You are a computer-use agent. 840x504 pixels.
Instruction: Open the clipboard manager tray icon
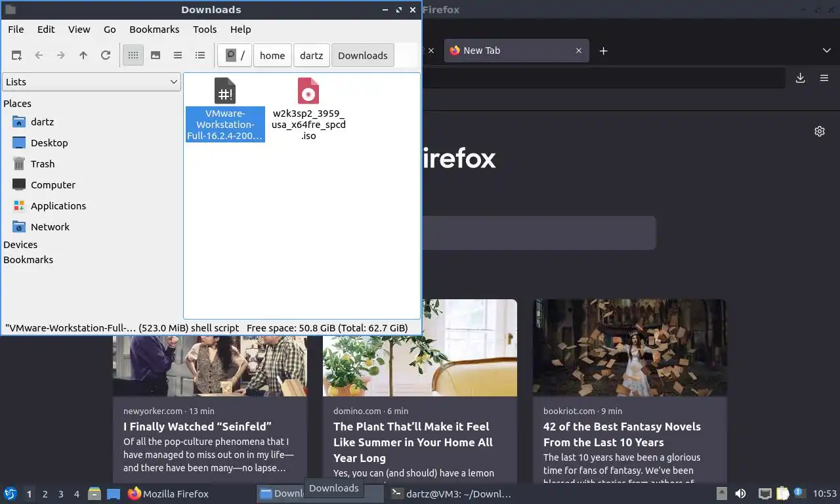tap(782, 493)
